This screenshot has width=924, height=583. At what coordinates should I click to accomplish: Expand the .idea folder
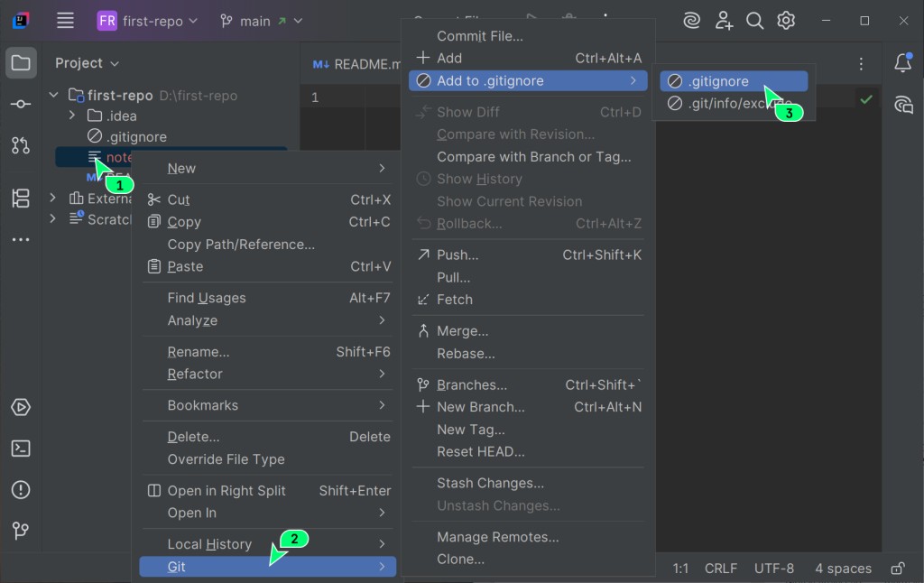(x=72, y=116)
